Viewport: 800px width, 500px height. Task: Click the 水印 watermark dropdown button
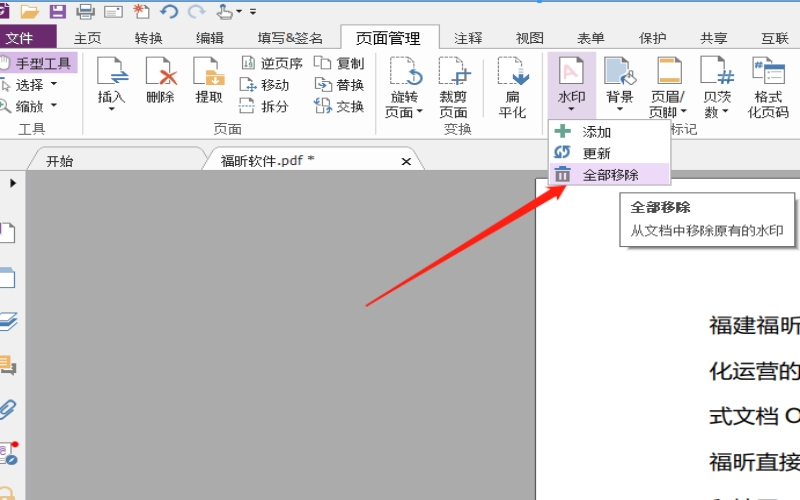(571, 85)
